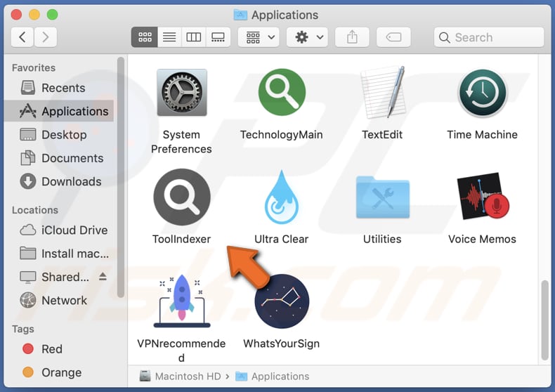Go back with the left chevron button

(x=22, y=37)
